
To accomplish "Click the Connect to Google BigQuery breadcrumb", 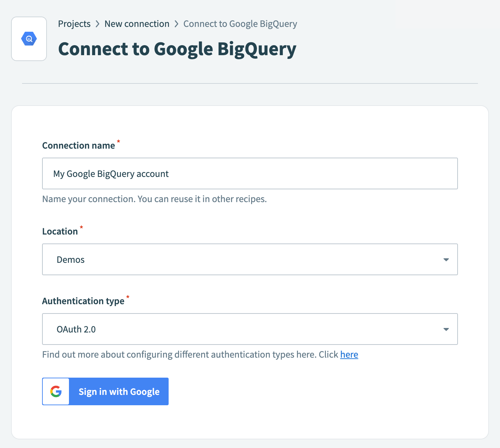I will 240,24.
